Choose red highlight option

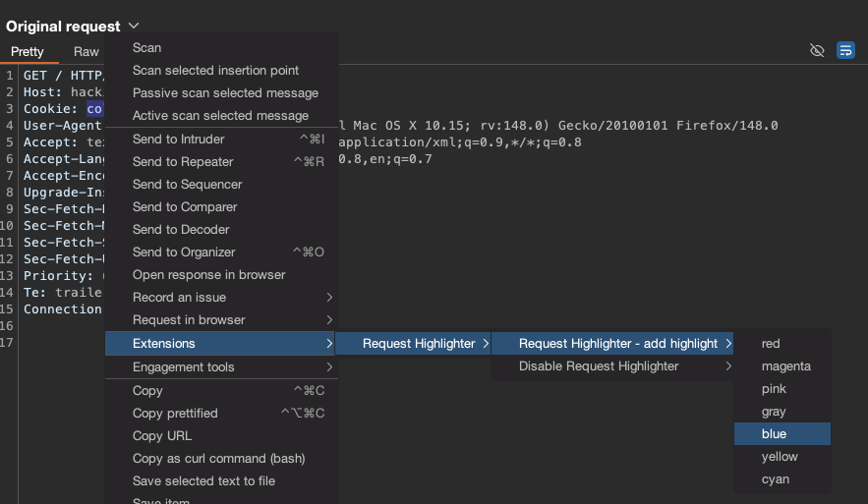click(771, 344)
